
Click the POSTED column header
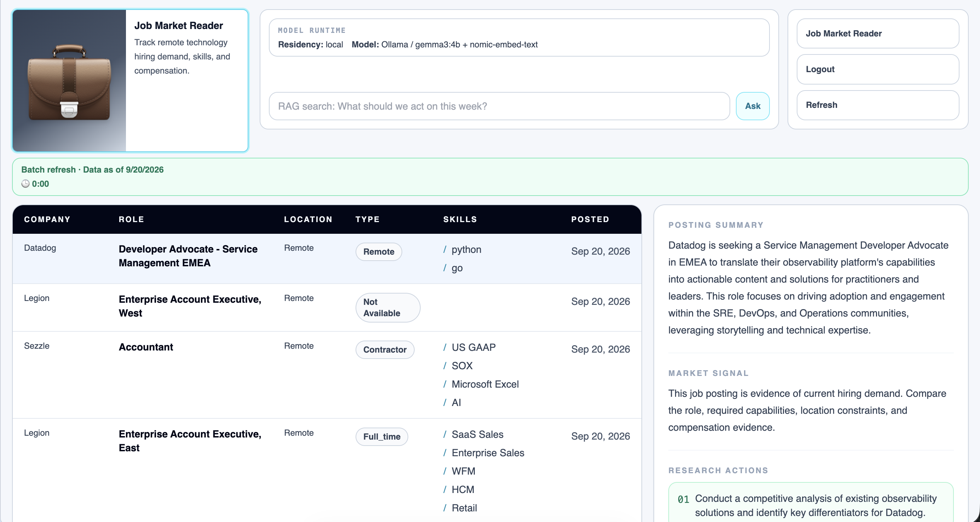(x=590, y=219)
